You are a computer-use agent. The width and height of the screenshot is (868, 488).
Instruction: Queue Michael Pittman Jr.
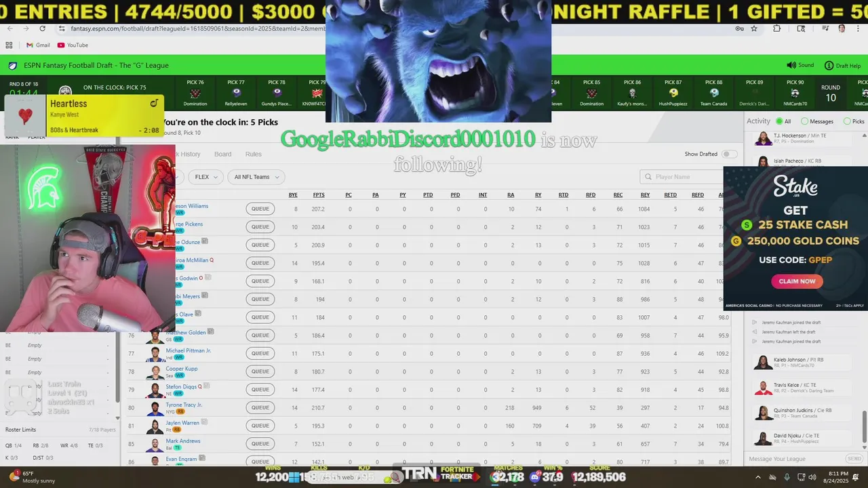pos(260,353)
